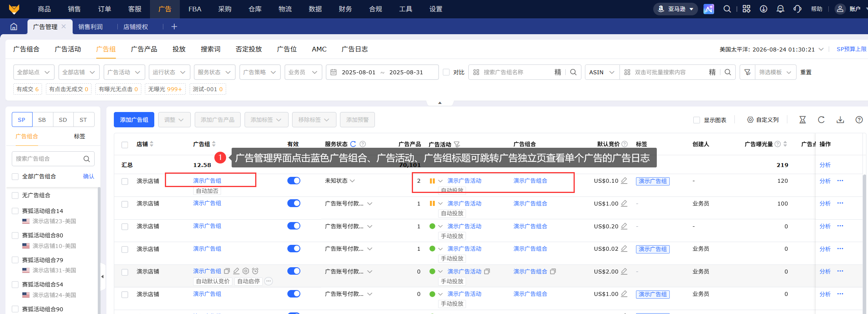The height and width of the screenshot is (314, 868).
Task: Toggle the 有效 switch in the US$0.10 row
Action: (294, 181)
